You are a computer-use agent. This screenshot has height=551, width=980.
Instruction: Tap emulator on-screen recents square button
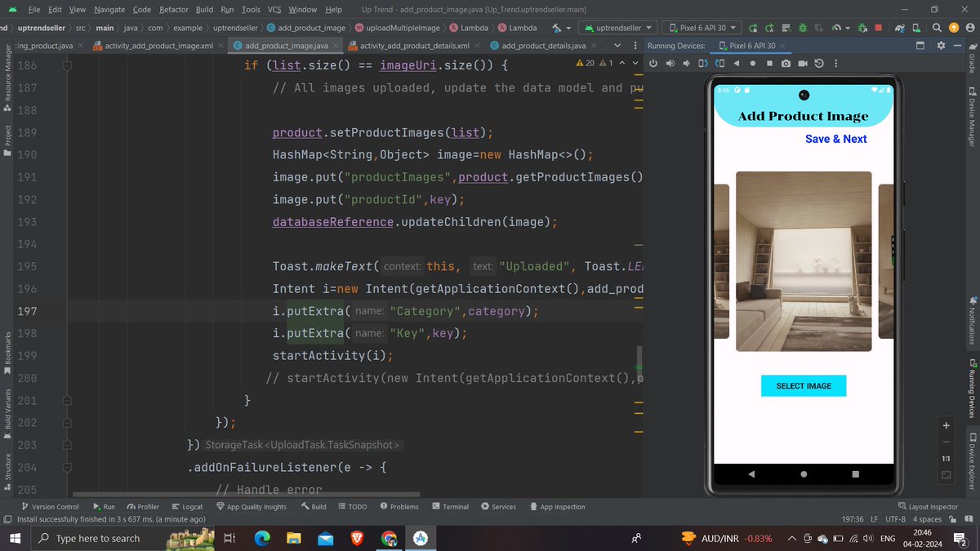pos(856,474)
